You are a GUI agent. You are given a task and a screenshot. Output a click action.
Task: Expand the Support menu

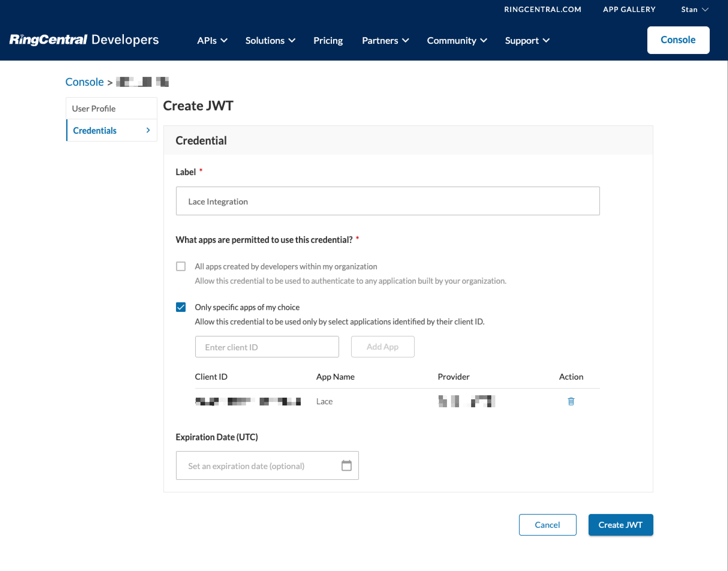527,40
